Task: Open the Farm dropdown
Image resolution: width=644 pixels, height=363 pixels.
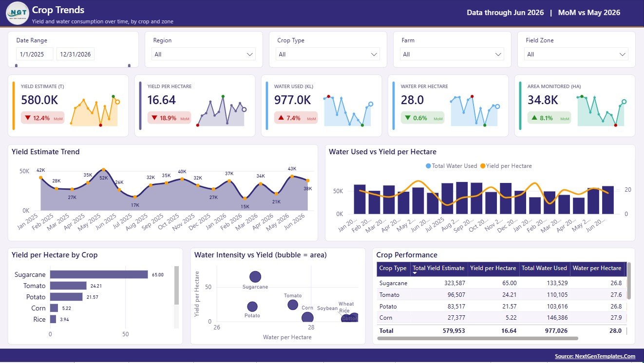Action: click(452, 54)
